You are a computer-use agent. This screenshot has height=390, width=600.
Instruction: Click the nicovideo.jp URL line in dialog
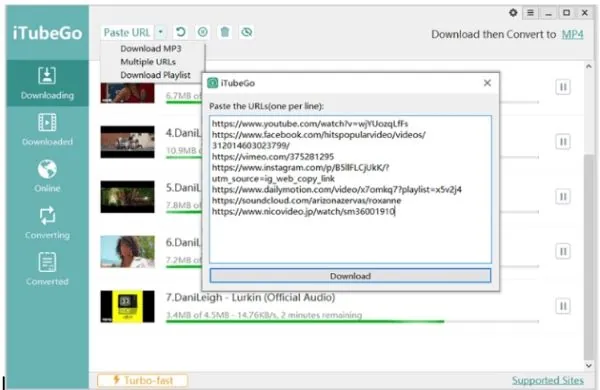[x=303, y=211]
